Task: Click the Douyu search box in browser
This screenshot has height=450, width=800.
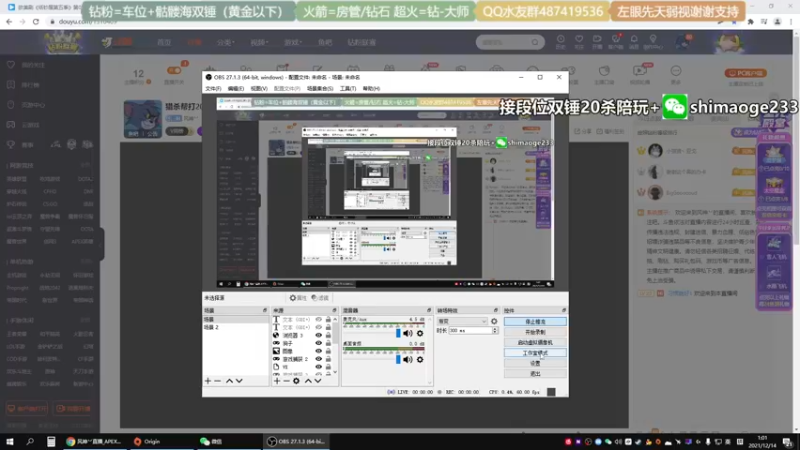Action: (x=509, y=42)
